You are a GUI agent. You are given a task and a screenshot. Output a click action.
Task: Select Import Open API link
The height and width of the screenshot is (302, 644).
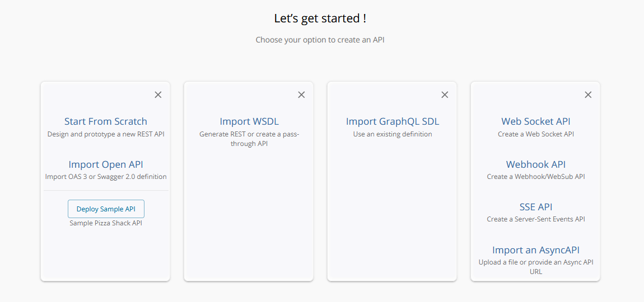click(x=105, y=164)
